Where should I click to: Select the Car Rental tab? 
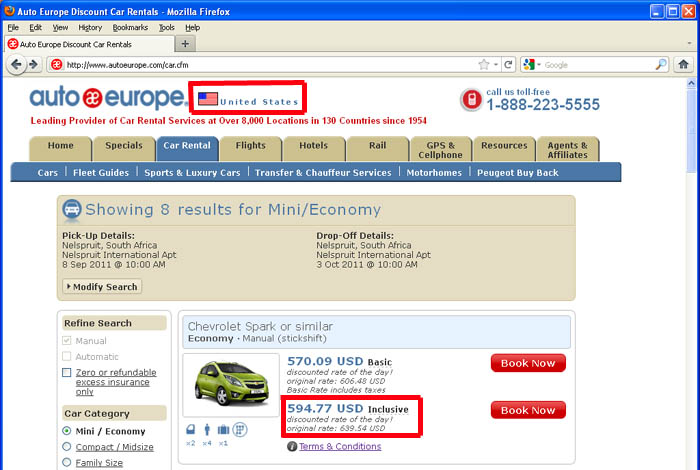(x=187, y=149)
